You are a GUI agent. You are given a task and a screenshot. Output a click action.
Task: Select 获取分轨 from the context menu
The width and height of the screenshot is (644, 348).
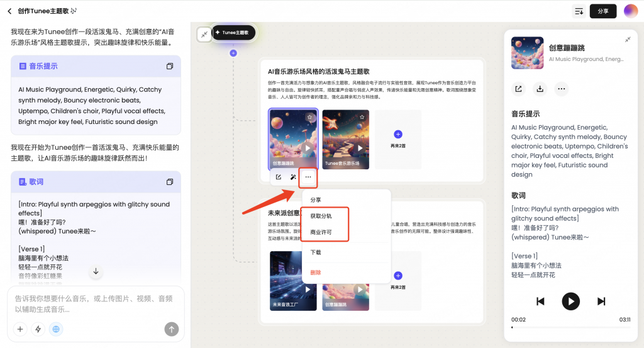321,216
